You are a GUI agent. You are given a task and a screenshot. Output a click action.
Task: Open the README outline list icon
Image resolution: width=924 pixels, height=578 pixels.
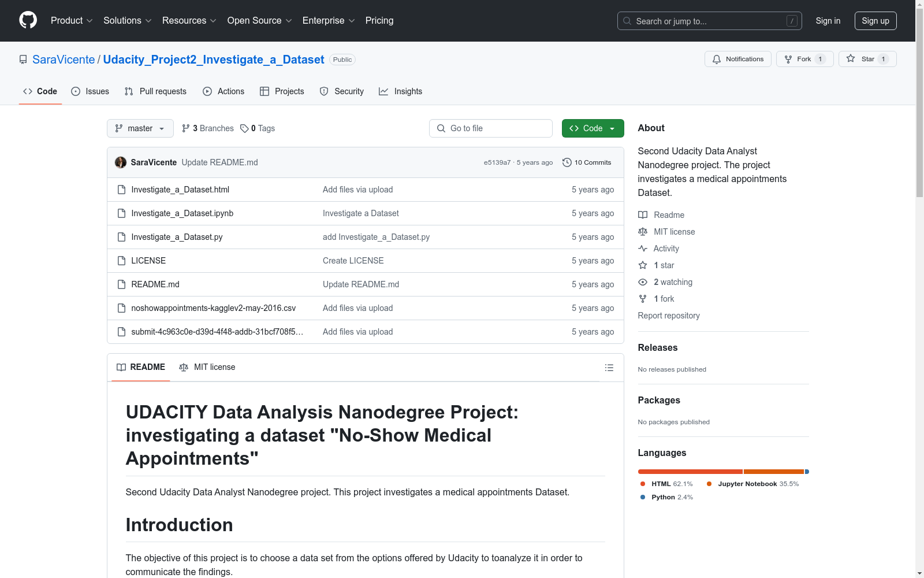coord(609,368)
